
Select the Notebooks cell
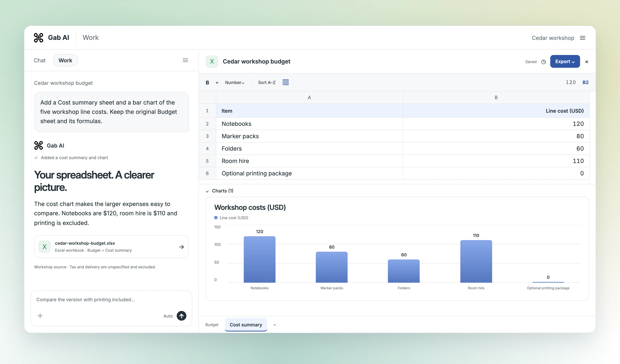(309, 124)
